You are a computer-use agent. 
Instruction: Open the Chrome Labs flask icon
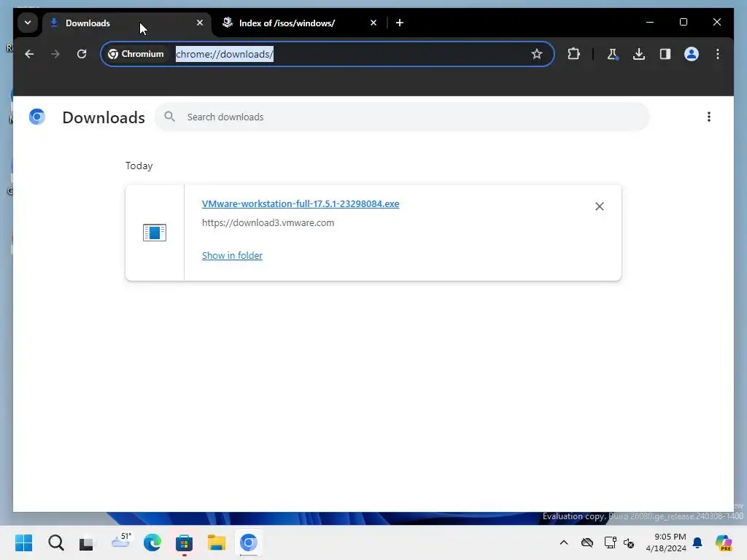pyautogui.click(x=613, y=54)
